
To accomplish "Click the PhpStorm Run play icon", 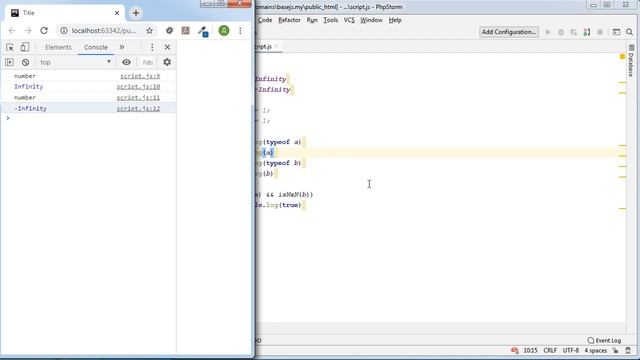I will (x=548, y=32).
